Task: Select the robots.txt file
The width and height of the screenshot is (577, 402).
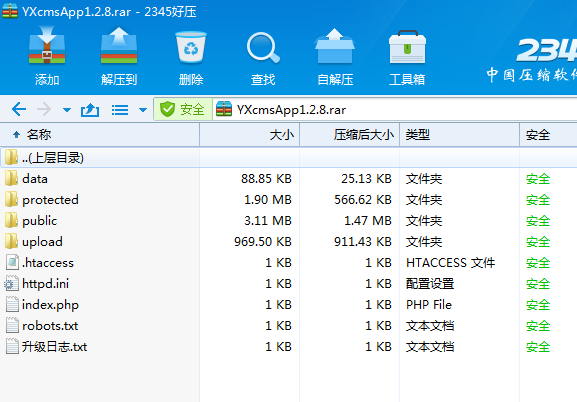Action: click(x=288, y=326)
